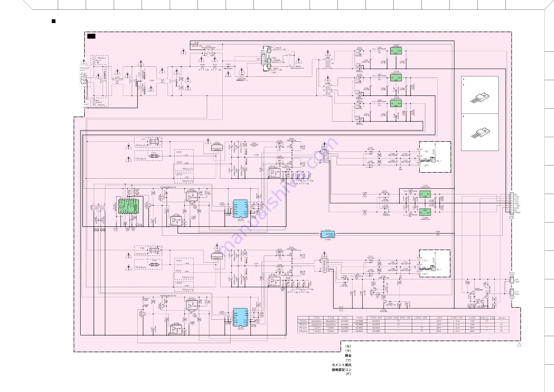Click the lower TO-220 package drawing
The image size is (554, 392).
click(480, 133)
